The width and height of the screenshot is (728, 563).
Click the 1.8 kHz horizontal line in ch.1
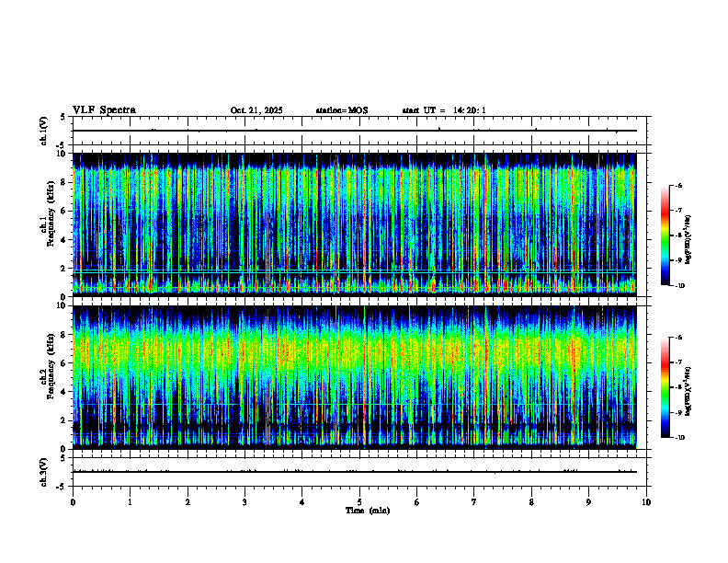tap(355, 270)
